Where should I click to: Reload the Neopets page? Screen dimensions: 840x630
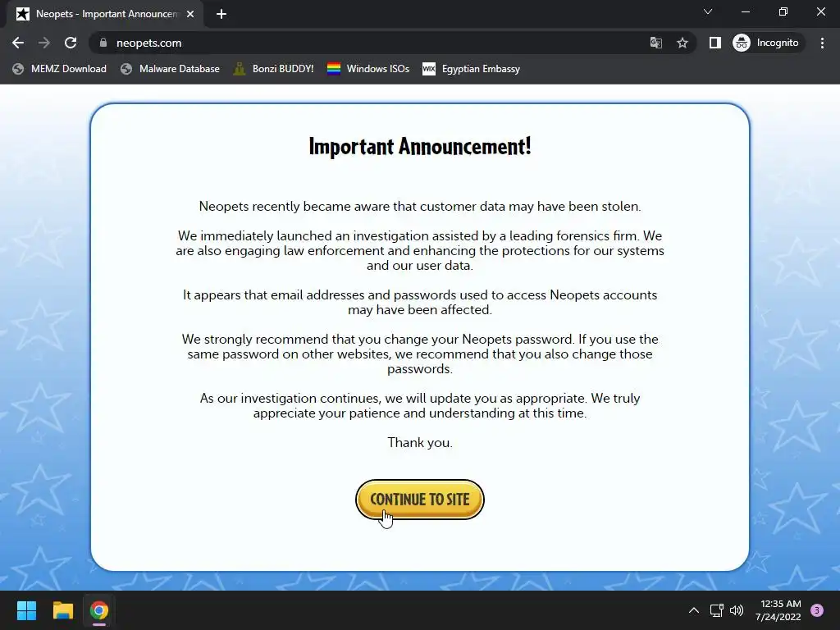point(71,43)
